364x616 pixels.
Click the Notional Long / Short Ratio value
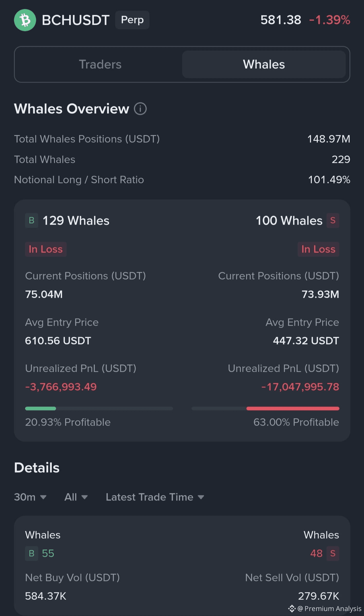click(x=329, y=180)
